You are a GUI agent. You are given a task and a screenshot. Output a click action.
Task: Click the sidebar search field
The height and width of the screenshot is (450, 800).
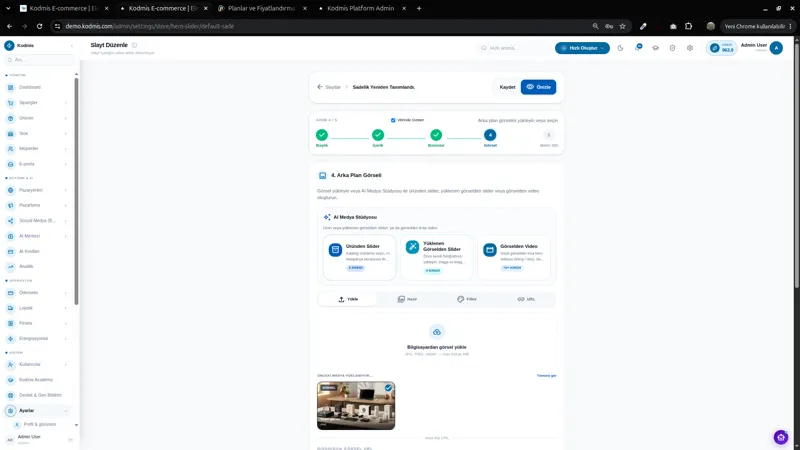tap(40, 60)
